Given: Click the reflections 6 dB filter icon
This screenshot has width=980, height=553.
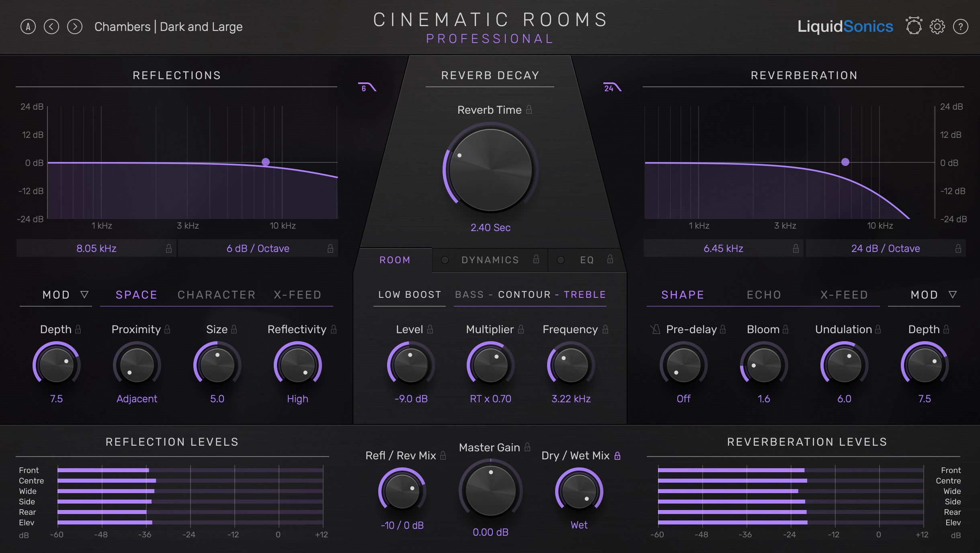Looking at the screenshot, I should click(x=367, y=87).
